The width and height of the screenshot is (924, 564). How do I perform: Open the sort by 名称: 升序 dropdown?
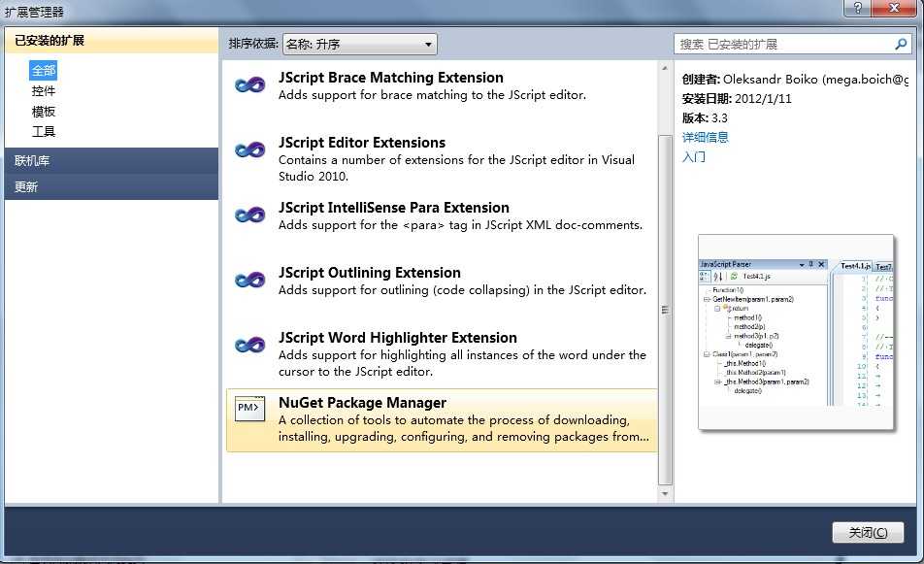point(359,45)
